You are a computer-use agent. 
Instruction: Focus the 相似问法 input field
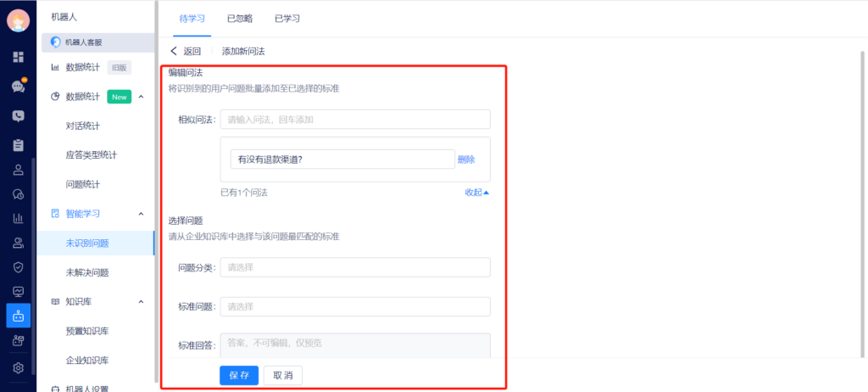tap(355, 119)
